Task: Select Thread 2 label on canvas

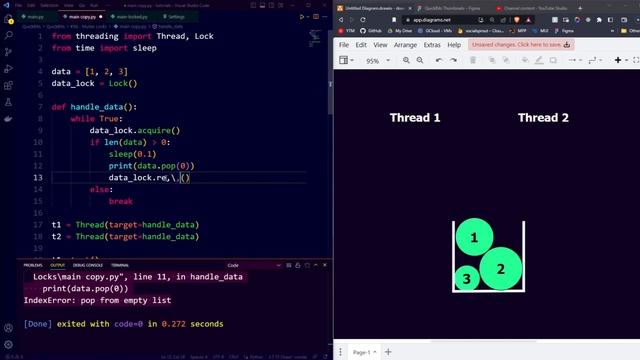Action: 543,118
